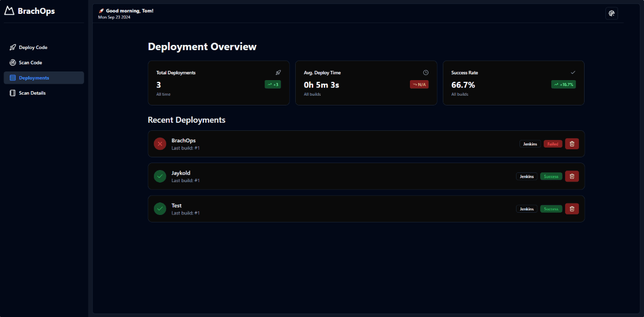
Task: Delete the BrachOps deployment with trash icon
Action: click(572, 144)
